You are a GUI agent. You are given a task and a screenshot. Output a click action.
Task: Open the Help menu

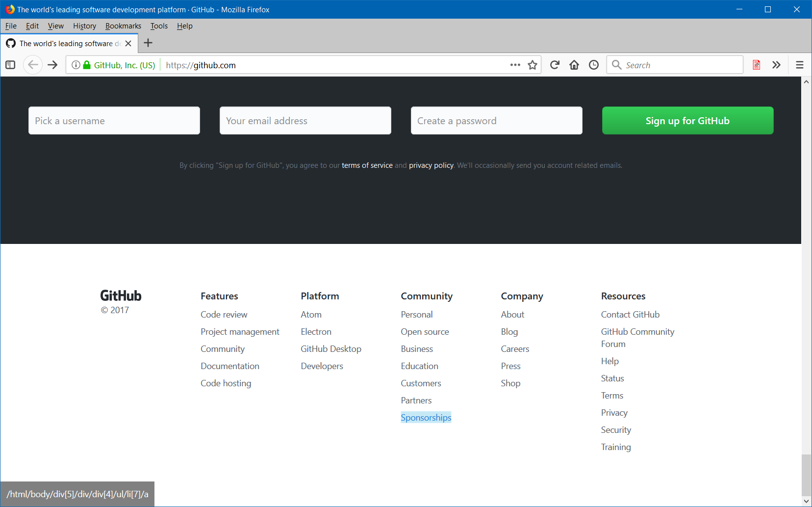point(184,26)
